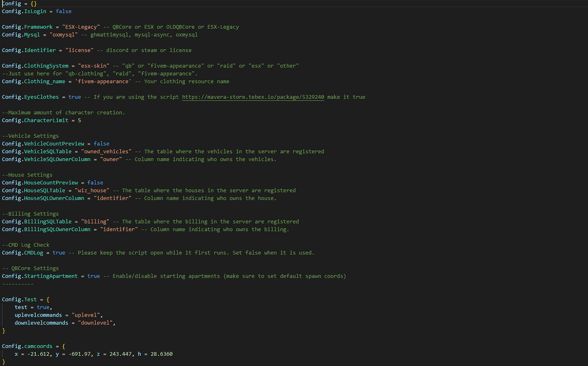Screen dimensions: 588x366
Task: Click the VehicleCountPreview false value
Action: point(101,144)
